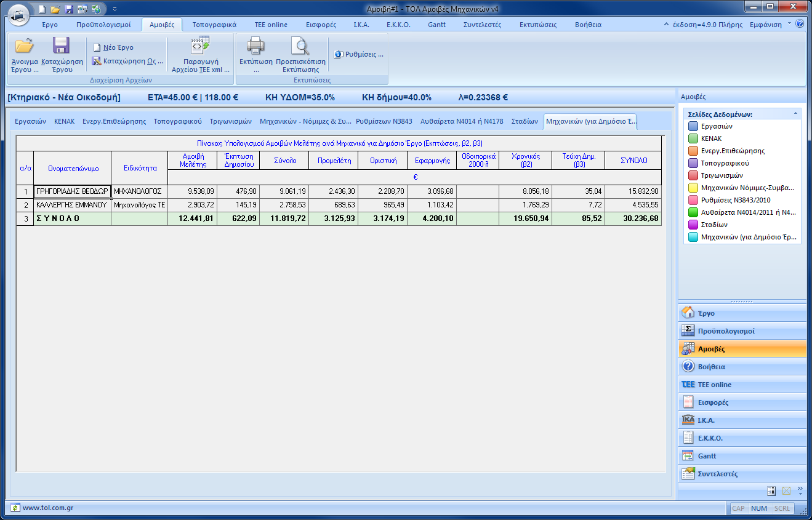
Task: Switch to Τοπογραφικά ribbon tab
Action: (214, 25)
